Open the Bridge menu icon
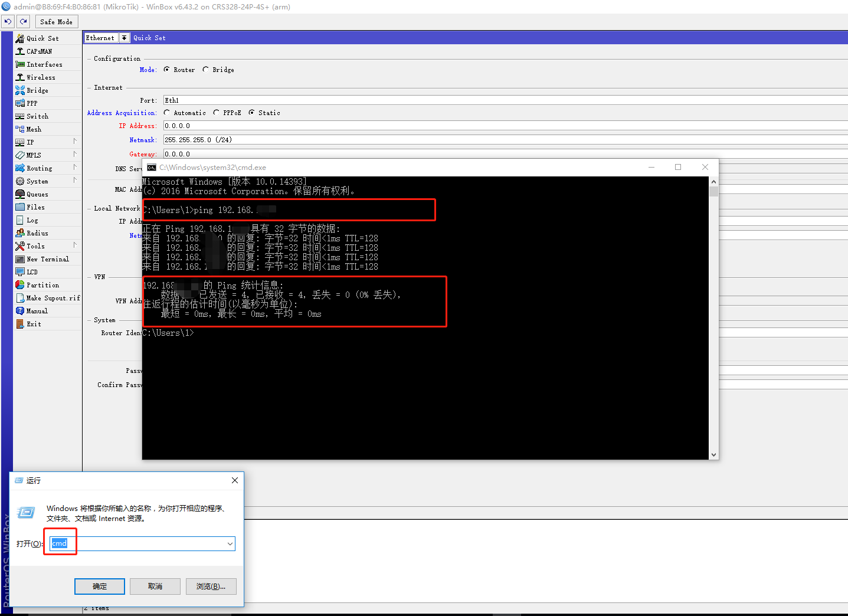The width and height of the screenshot is (848, 616). coord(20,90)
